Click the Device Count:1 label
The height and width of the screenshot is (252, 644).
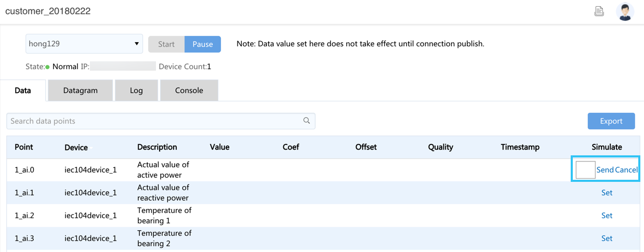185,67
